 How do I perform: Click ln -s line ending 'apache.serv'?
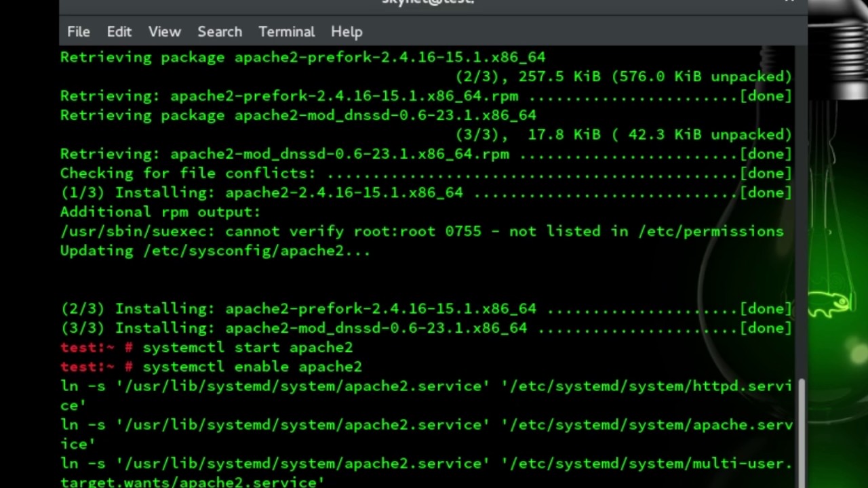pos(426,425)
